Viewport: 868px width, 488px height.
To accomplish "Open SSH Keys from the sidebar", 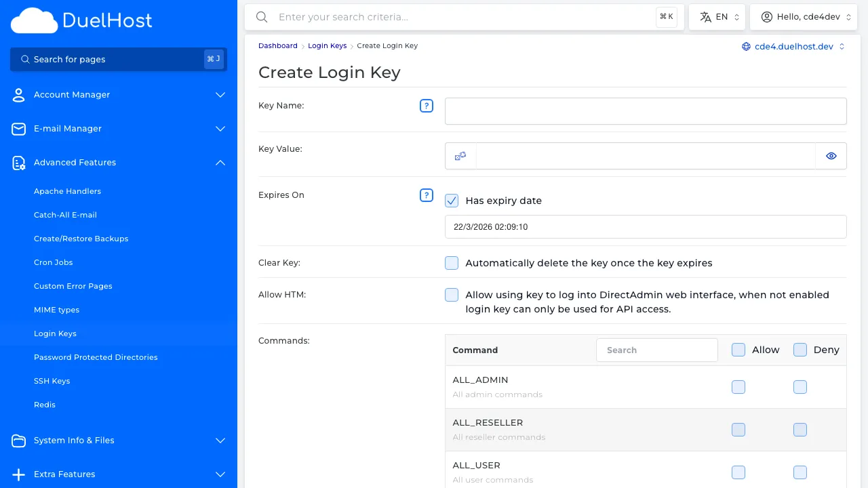I will [52, 381].
